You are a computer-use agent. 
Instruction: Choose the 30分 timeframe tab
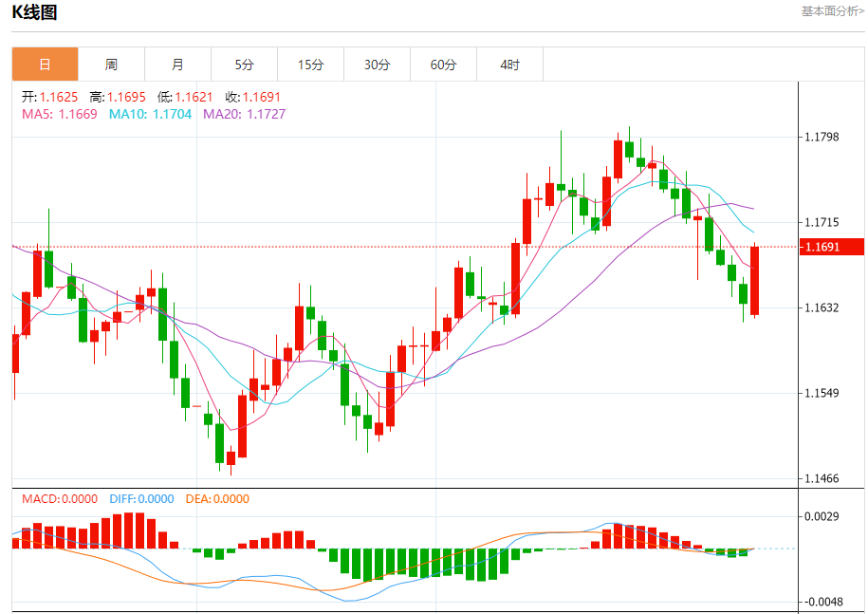[377, 65]
